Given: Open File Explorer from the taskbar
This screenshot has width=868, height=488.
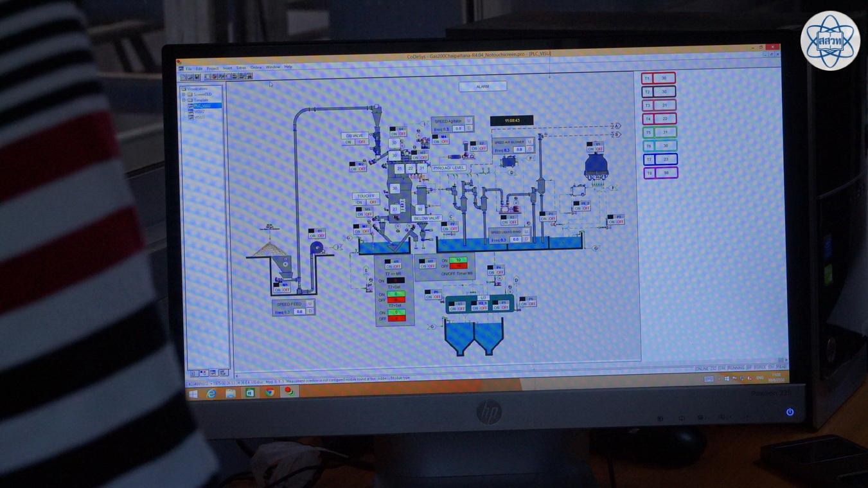Looking at the screenshot, I should coord(231,393).
